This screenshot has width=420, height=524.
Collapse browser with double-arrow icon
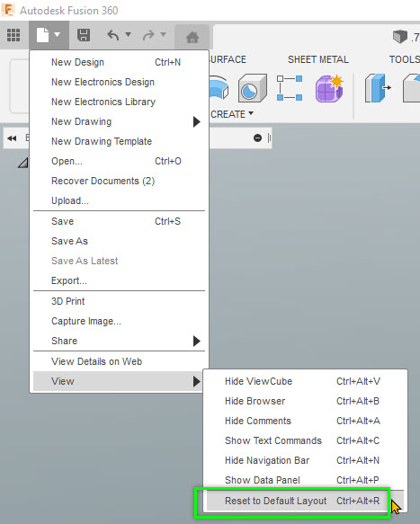(12, 138)
